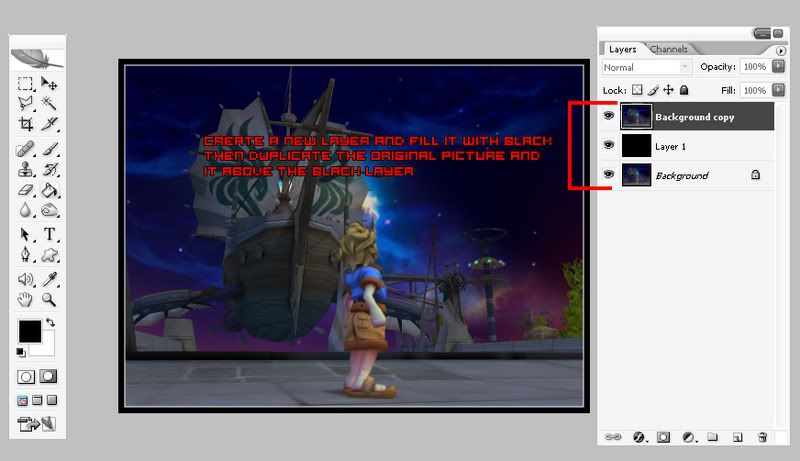
Task: Select the Path Selection arrow tool
Action: (25, 235)
